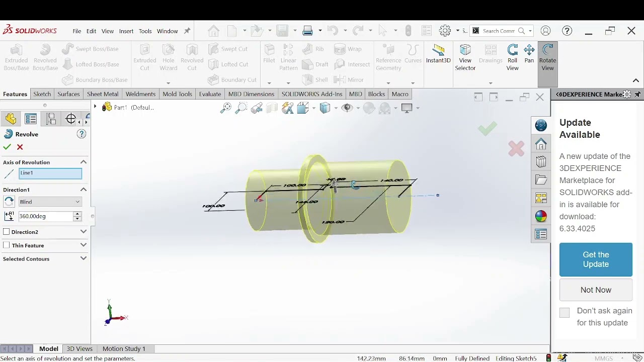Image resolution: width=644 pixels, height=362 pixels.
Task: Open Revolve help question mark
Action: pyautogui.click(x=82, y=134)
